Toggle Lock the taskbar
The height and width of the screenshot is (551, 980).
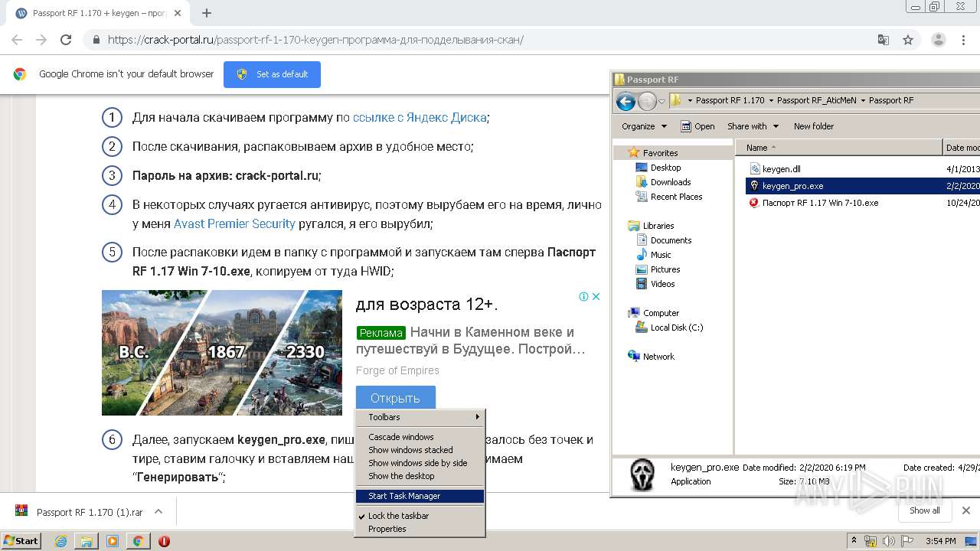coord(420,516)
